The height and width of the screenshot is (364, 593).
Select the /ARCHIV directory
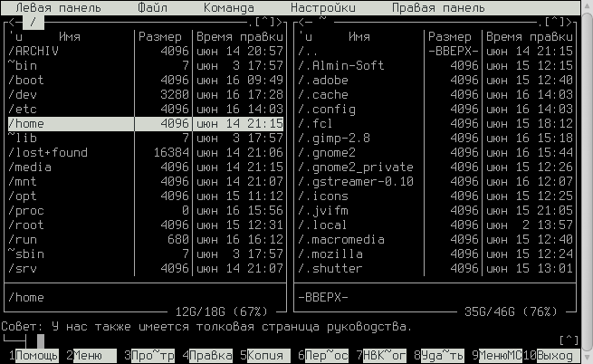coord(146,51)
